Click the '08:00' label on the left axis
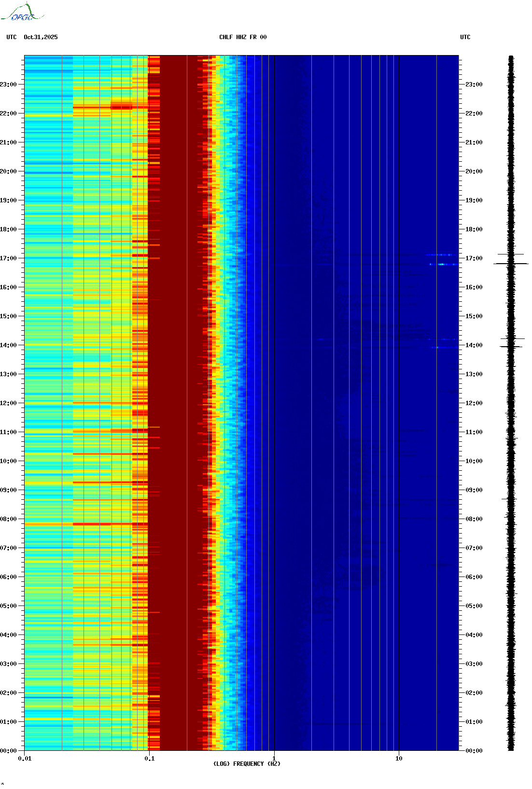The width and height of the screenshot is (532, 789). (8, 519)
